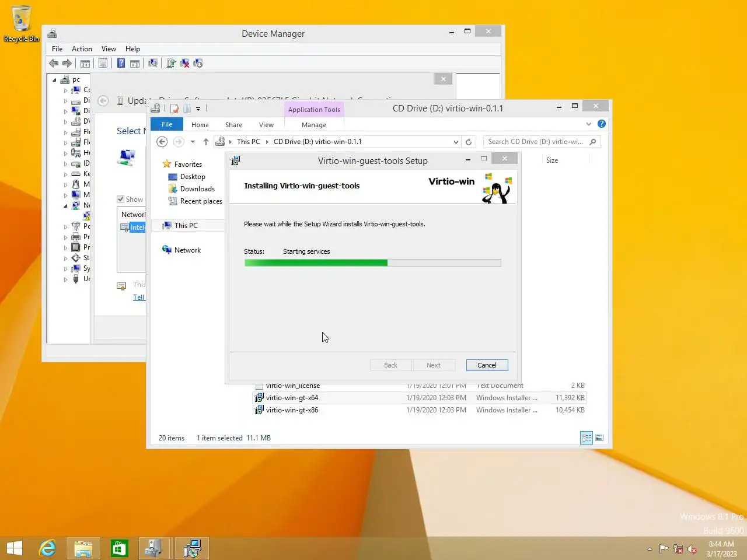This screenshot has height=560, width=747.
Task: Open File Explorer taskbar button
Action: point(83,548)
